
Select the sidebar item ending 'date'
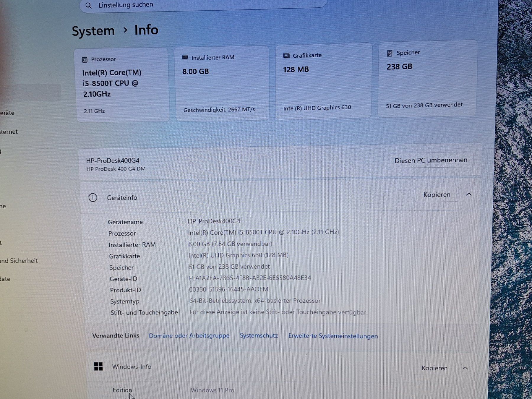point(5,279)
